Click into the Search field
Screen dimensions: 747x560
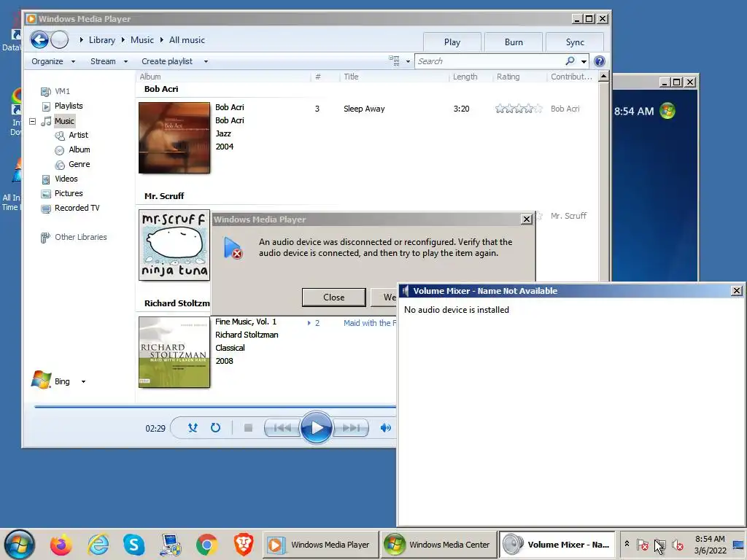(x=489, y=61)
